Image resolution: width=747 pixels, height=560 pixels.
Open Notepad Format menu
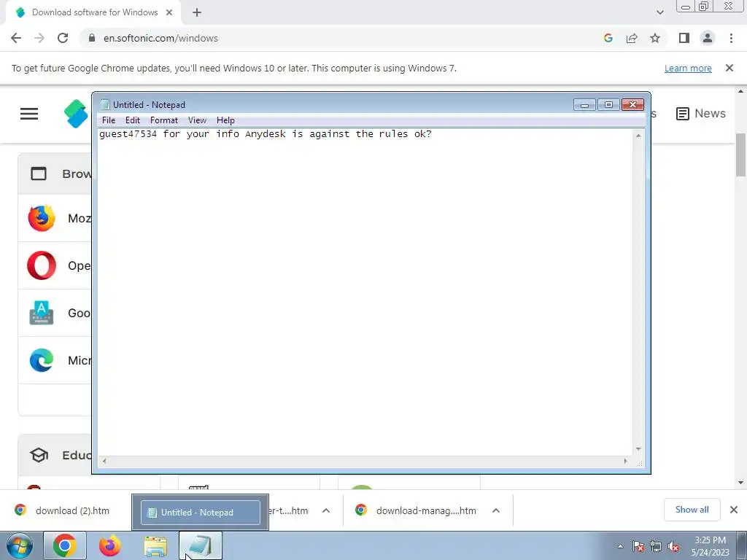pyautogui.click(x=164, y=120)
